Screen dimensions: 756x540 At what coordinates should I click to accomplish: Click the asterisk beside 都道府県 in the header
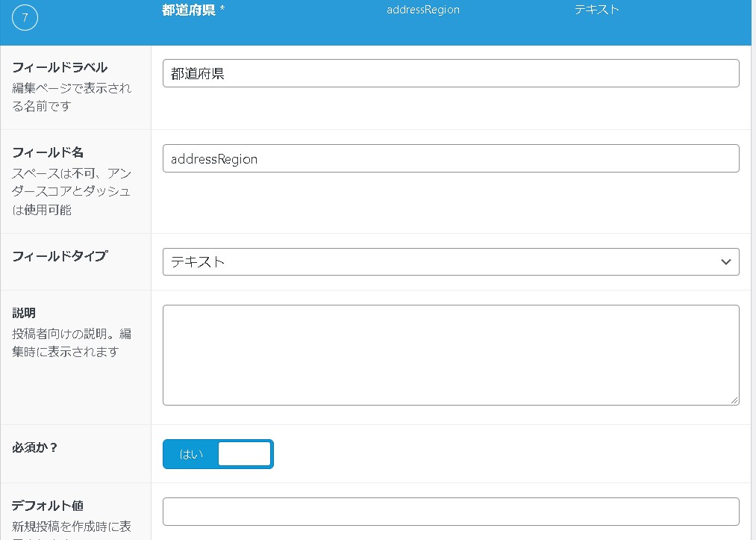tap(222, 10)
